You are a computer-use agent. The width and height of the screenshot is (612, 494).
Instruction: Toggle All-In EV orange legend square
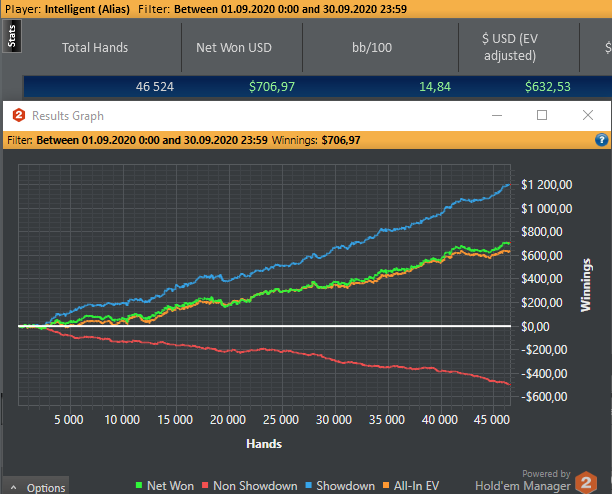tap(386, 485)
